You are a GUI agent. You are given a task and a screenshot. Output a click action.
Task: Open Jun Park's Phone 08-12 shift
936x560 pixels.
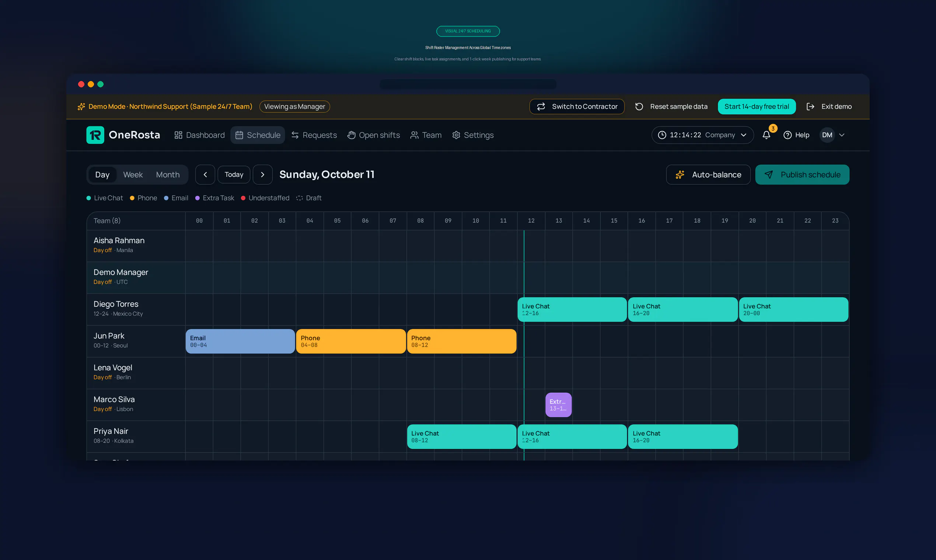[x=461, y=341]
